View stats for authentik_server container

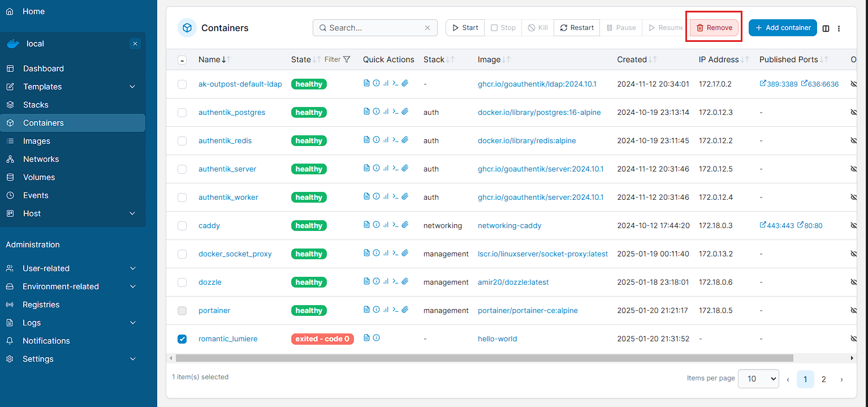click(386, 168)
